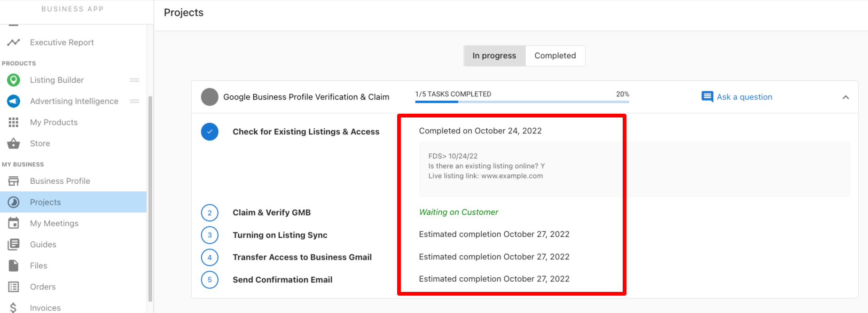Select step 2 circle for Claim & Verify GMB
This screenshot has width=868, height=313.
click(x=210, y=212)
